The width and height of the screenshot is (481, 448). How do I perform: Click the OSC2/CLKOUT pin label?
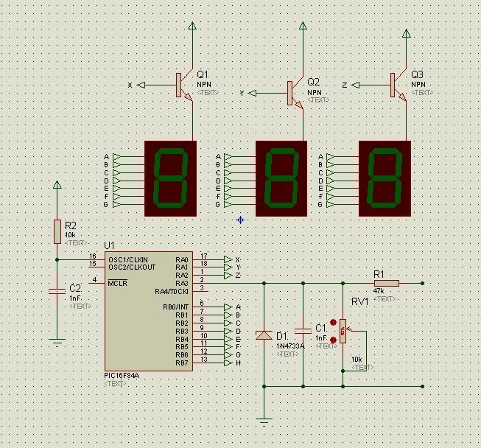point(132,267)
